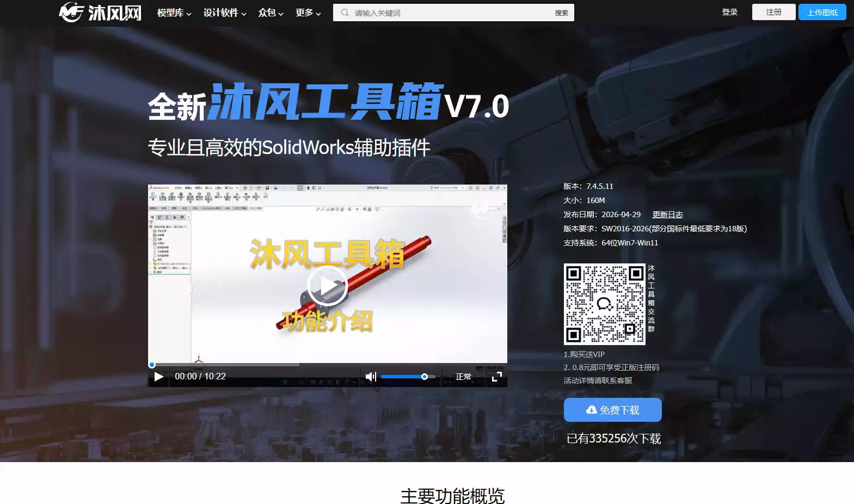Click the 上传图纸 upload button

pos(822,12)
